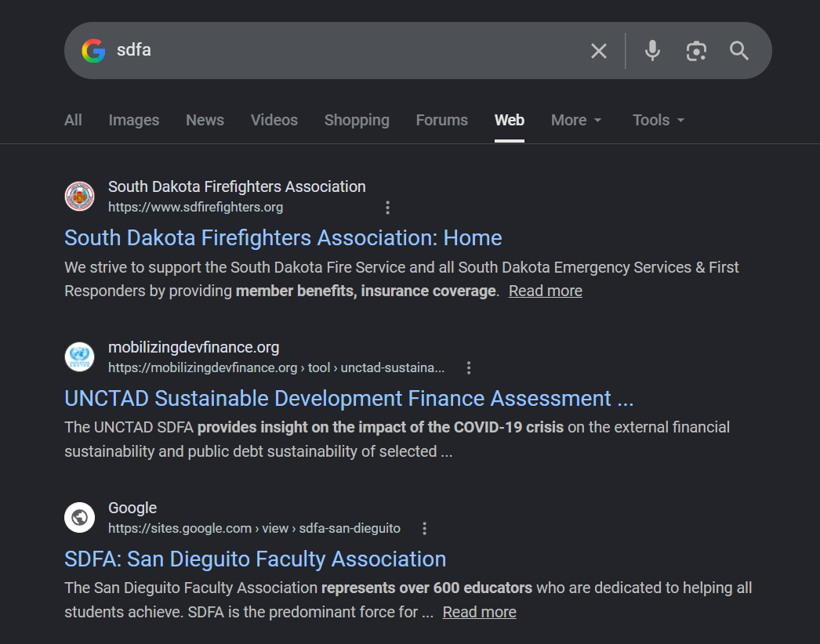This screenshot has width=820, height=644.
Task: Submit search with magnifying glass icon
Action: pyautogui.click(x=739, y=51)
